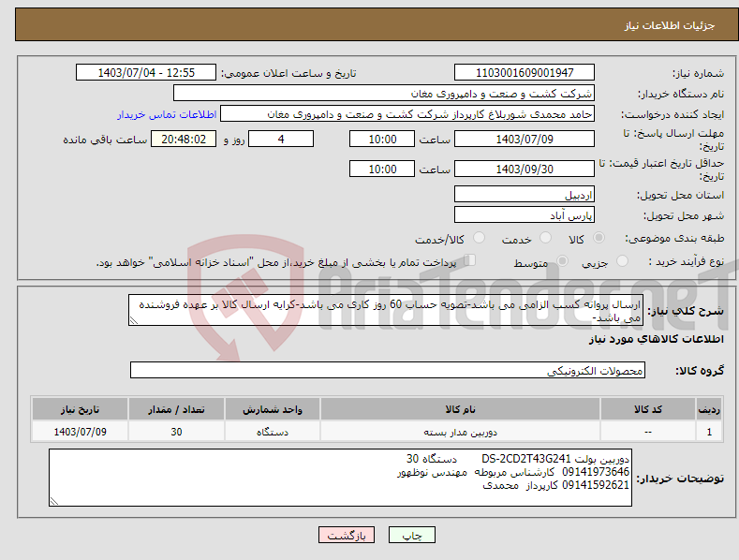Select the خدمت radio button
This screenshot has width=739, height=560.
pyautogui.click(x=545, y=238)
